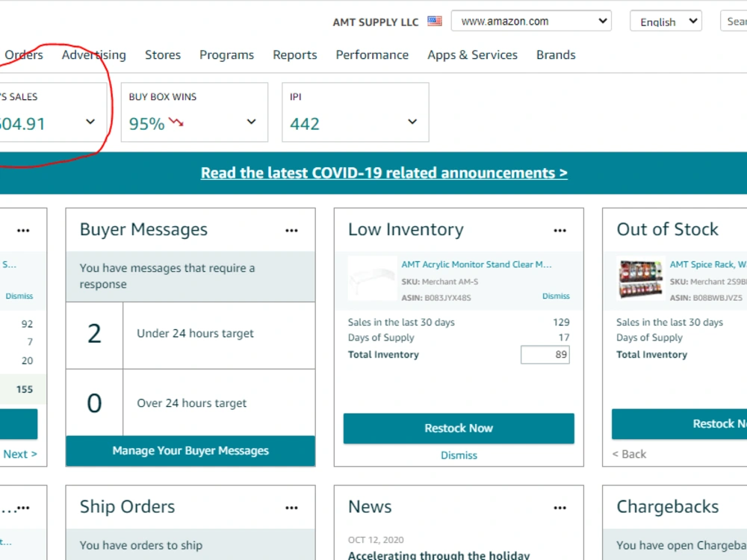This screenshot has height=560, width=747.
Task: Click the spice rack product thumbnail
Action: tap(641, 279)
